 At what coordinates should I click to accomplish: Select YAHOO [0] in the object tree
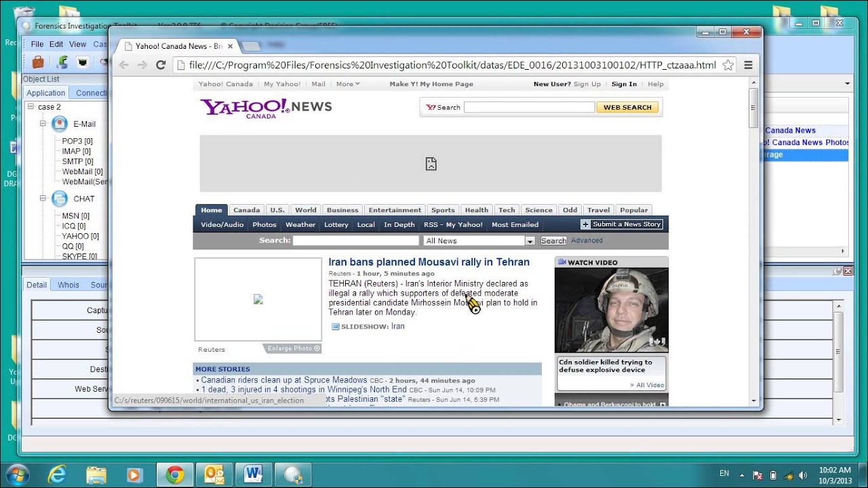[x=80, y=236]
